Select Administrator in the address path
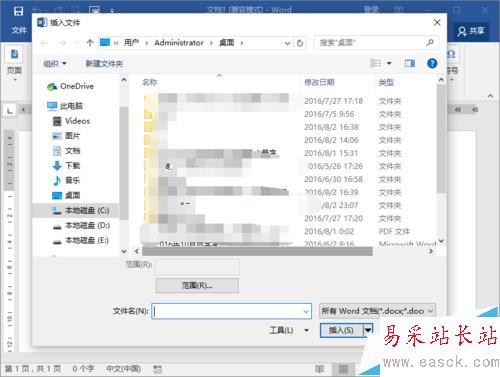 point(179,43)
